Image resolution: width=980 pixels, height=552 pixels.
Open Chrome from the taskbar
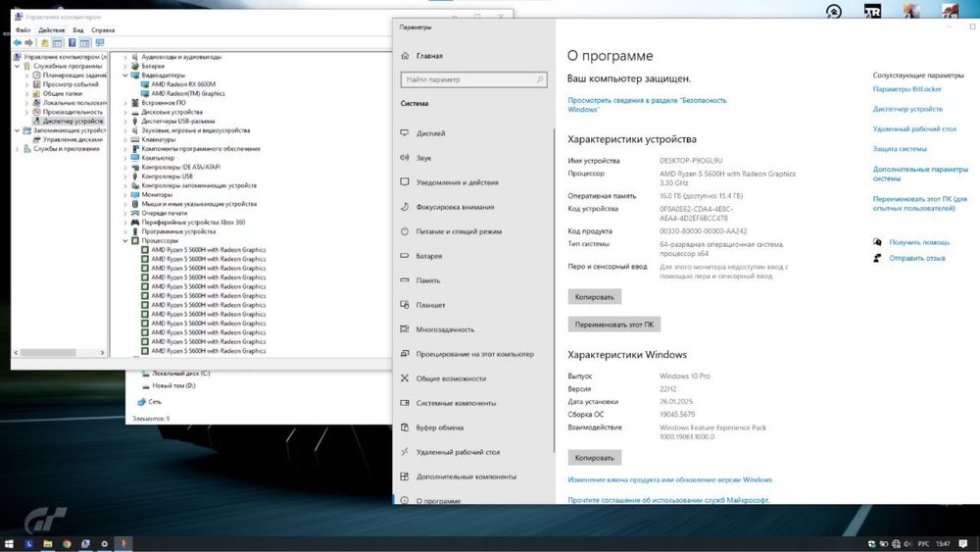pyautogui.click(x=67, y=544)
